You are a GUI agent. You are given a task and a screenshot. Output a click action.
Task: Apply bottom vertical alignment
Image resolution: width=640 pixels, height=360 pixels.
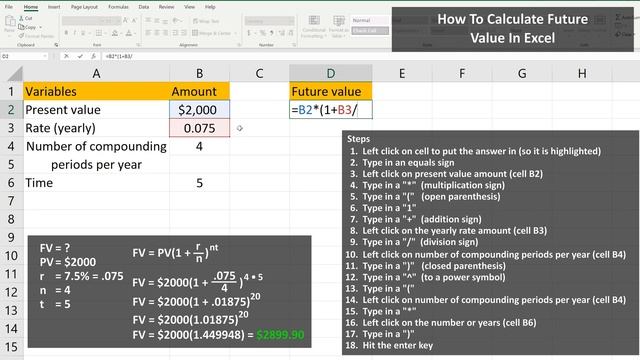pyautogui.click(x=165, y=21)
